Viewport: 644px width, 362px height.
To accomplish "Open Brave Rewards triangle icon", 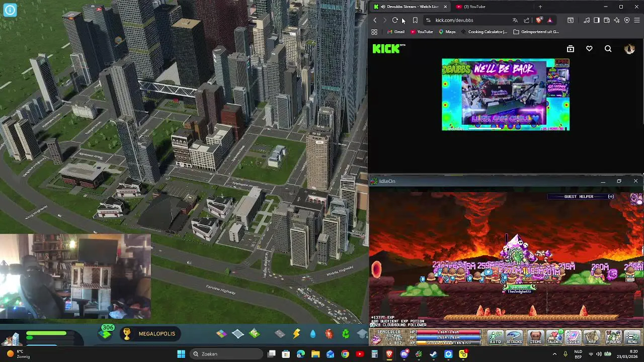I will point(549,20).
